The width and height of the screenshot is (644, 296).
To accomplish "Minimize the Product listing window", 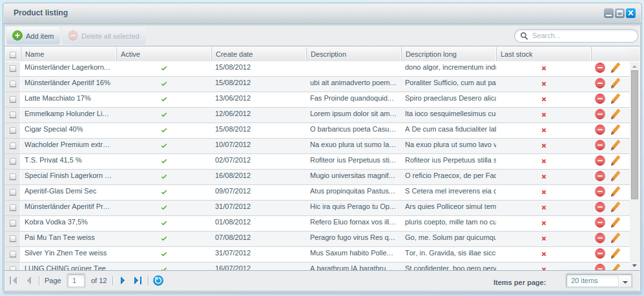I will [x=608, y=14].
